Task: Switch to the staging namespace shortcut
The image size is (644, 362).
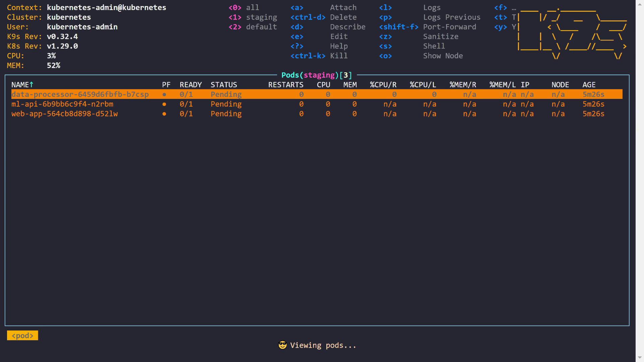Action: 253,17
